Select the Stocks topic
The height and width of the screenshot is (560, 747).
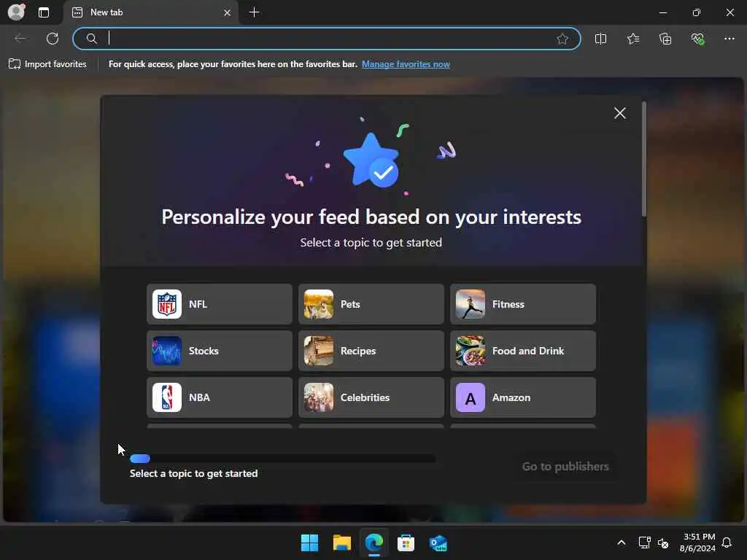coord(220,351)
